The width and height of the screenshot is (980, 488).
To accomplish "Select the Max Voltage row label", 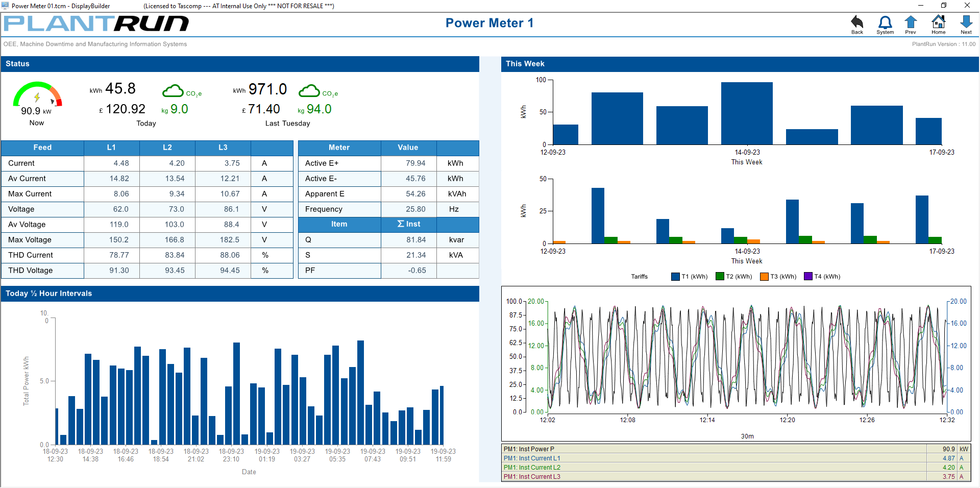I will (30, 240).
